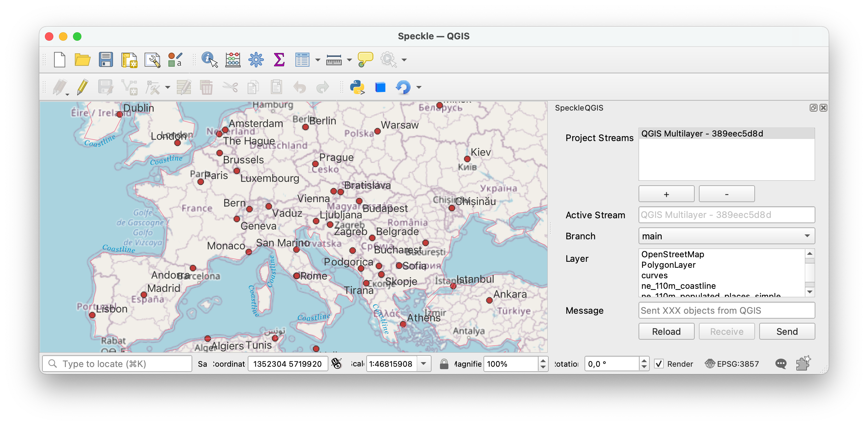The height and width of the screenshot is (426, 868).
Task: Click the coordinate input field
Action: pyautogui.click(x=288, y=364)
